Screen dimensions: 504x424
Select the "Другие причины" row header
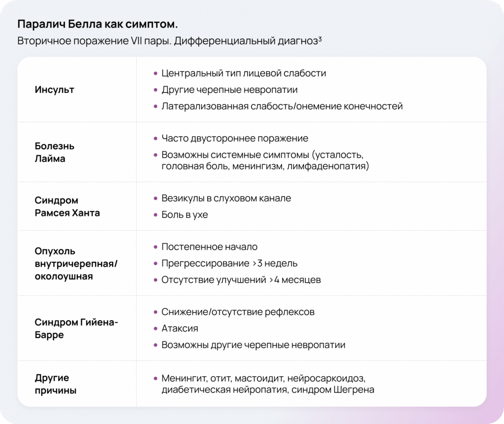point(56,384)
